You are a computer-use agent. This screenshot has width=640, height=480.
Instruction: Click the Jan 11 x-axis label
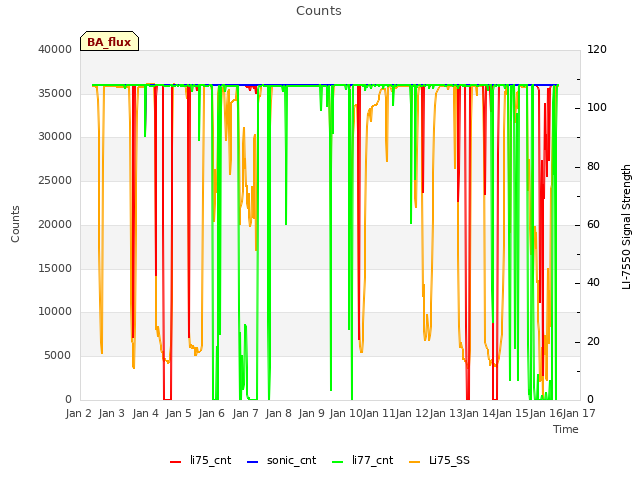click(x=379, y=413)
